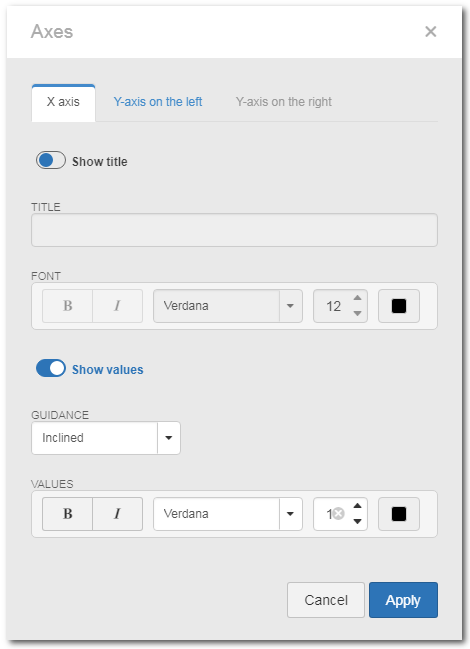This screenshot has width=470, height=649.
Task: Clear the VALUES font size field
Action: [x=338, y=514]
